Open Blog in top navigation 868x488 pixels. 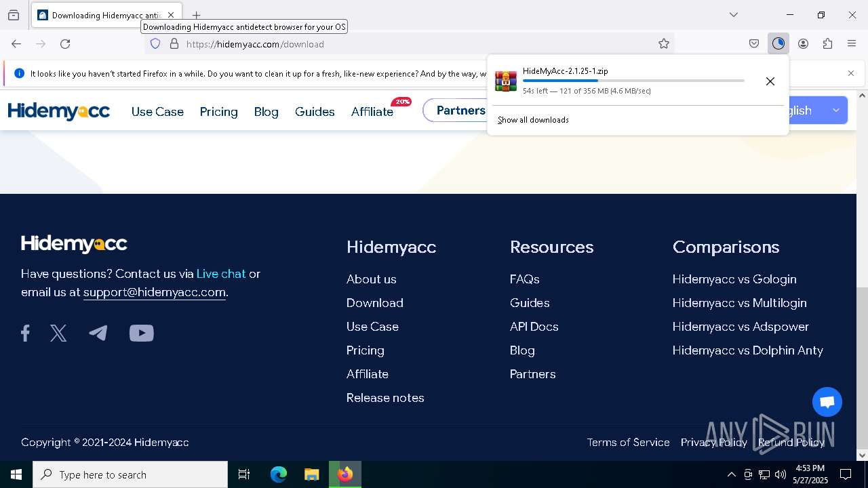pyautogui.click(x=267, y=112)
